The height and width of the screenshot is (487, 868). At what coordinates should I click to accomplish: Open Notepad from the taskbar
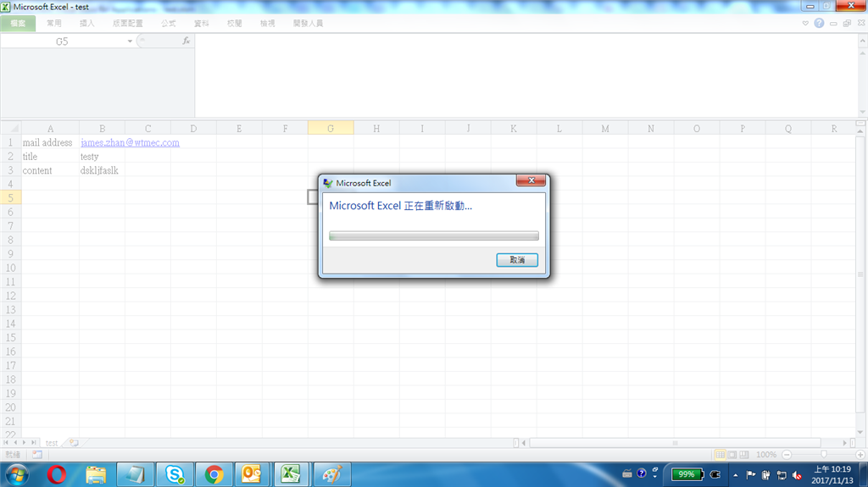click(x=135, y=474)
